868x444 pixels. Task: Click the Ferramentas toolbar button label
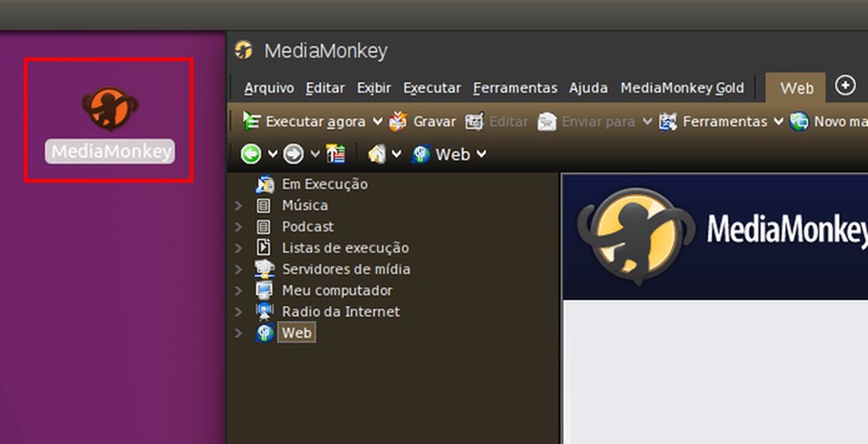725,122
